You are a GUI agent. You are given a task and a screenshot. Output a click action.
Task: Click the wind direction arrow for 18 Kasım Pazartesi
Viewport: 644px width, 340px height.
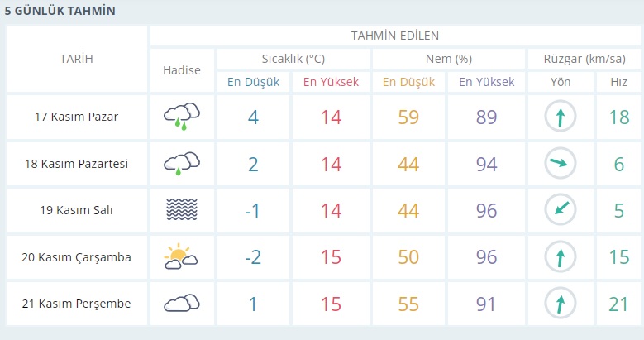560,164
